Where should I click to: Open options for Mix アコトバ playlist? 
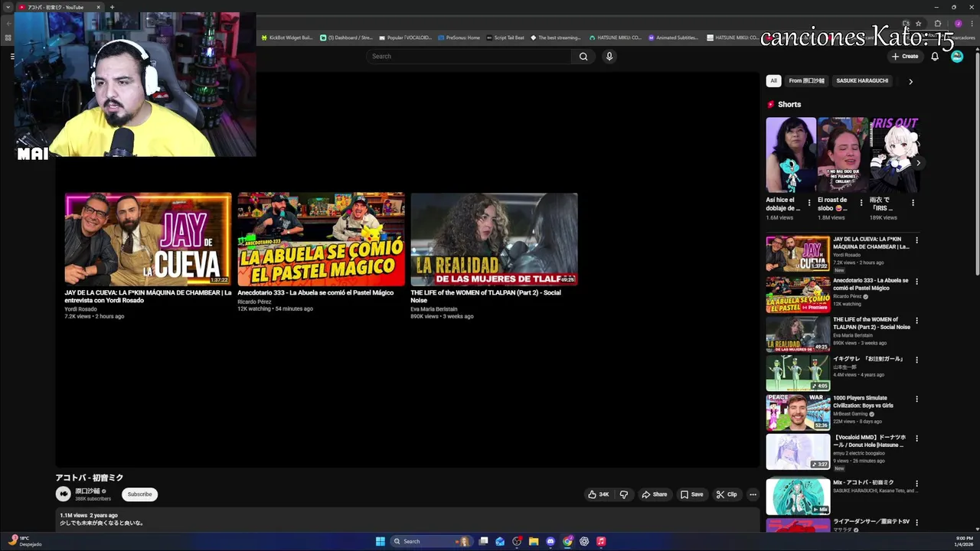916,484
